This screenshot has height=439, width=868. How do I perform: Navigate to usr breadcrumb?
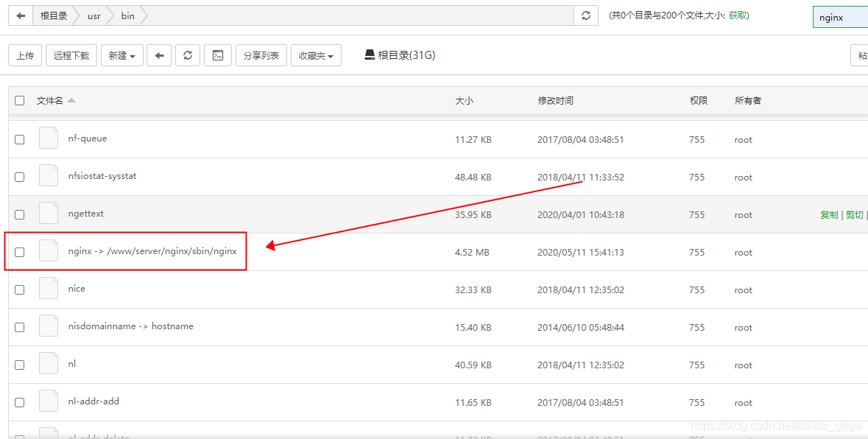coord(94,16)
